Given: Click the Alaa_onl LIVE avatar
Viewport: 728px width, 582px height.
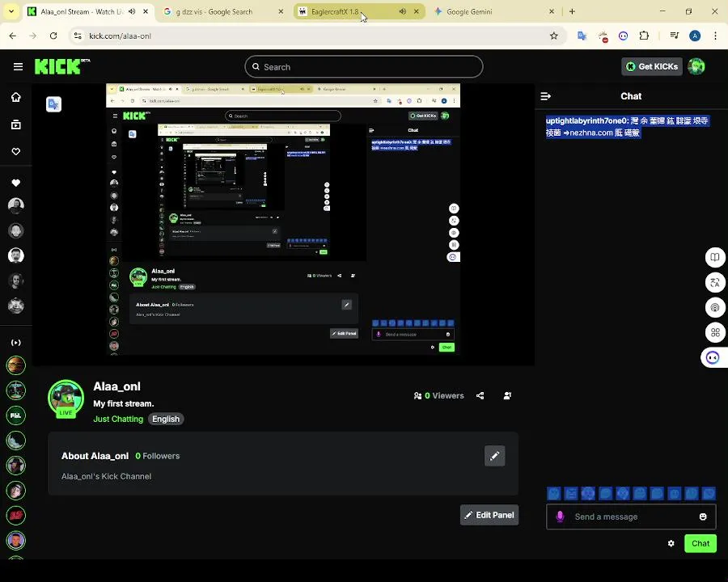Looking at the screenshot, I should pos(66,399).
